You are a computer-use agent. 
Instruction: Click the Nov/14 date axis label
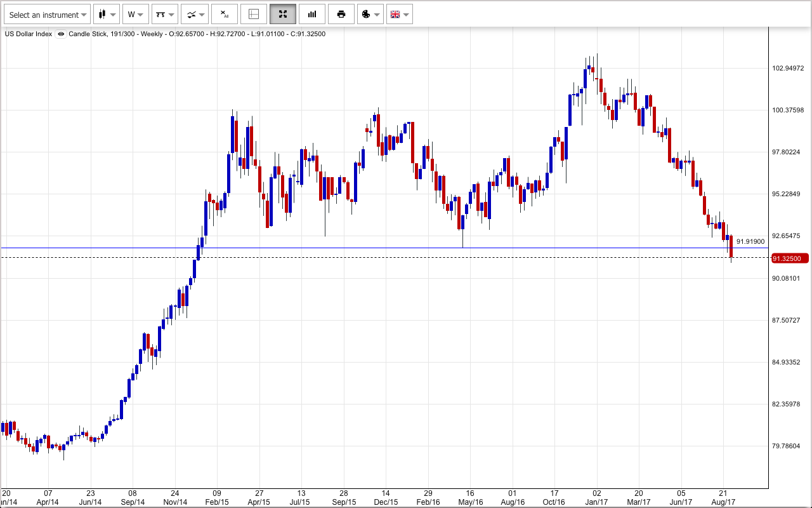[x=175, y=502]
